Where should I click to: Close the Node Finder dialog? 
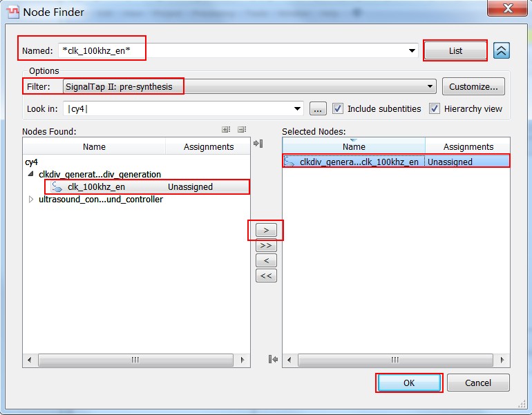coord(508,8)
